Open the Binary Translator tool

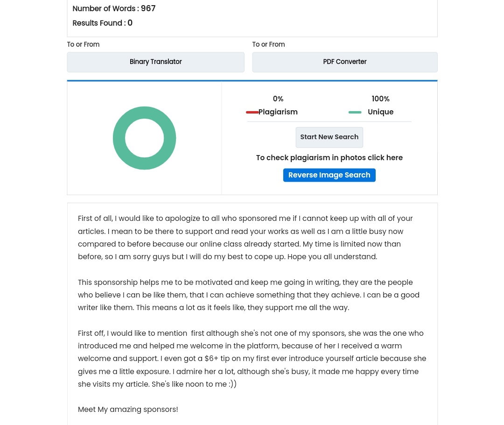point(155,62)
